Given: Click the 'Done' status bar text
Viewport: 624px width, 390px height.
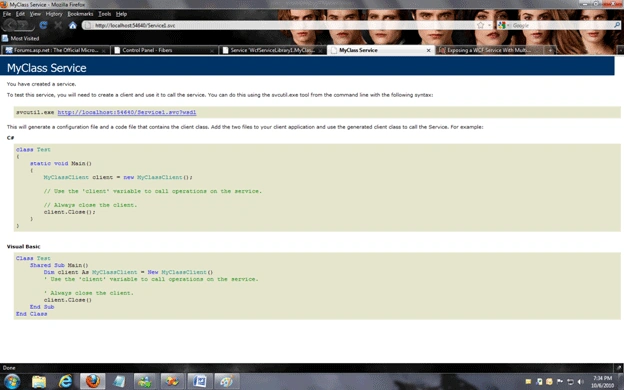Looking at the screenshot, I should [x=9, y=368].
